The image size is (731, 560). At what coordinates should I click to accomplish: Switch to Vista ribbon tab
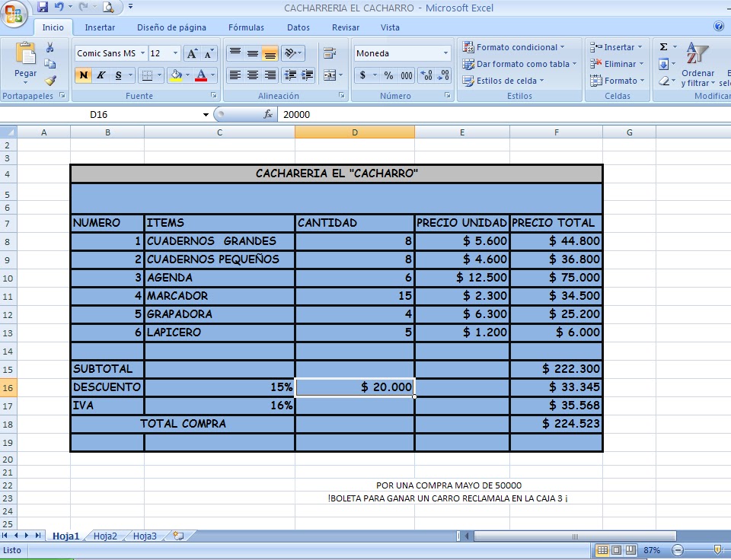point(390,27)
